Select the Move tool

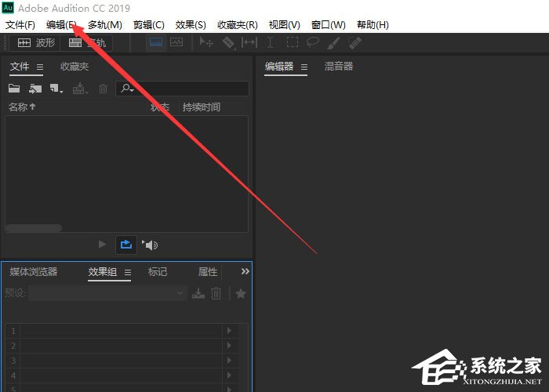pos(205,42)
